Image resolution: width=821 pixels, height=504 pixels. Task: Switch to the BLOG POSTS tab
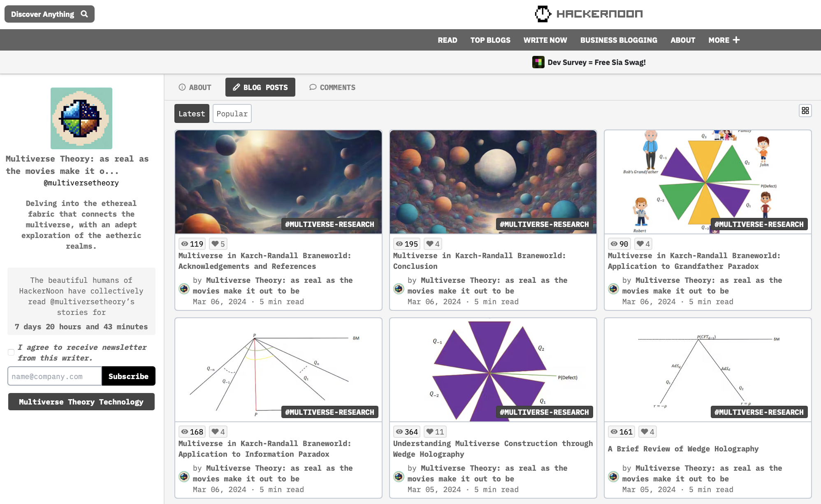coord(260,87)
